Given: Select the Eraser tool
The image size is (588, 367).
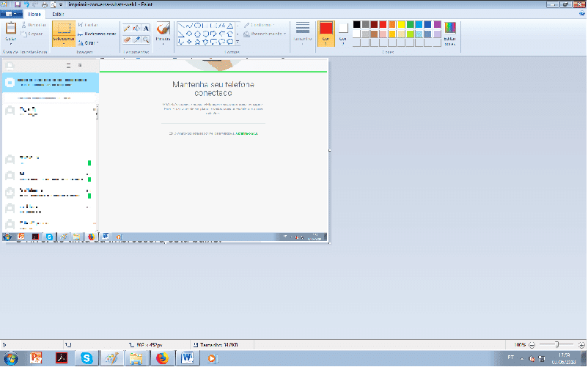Looking at the screenshot, I should pyautogui.click(x=126, y=39).
